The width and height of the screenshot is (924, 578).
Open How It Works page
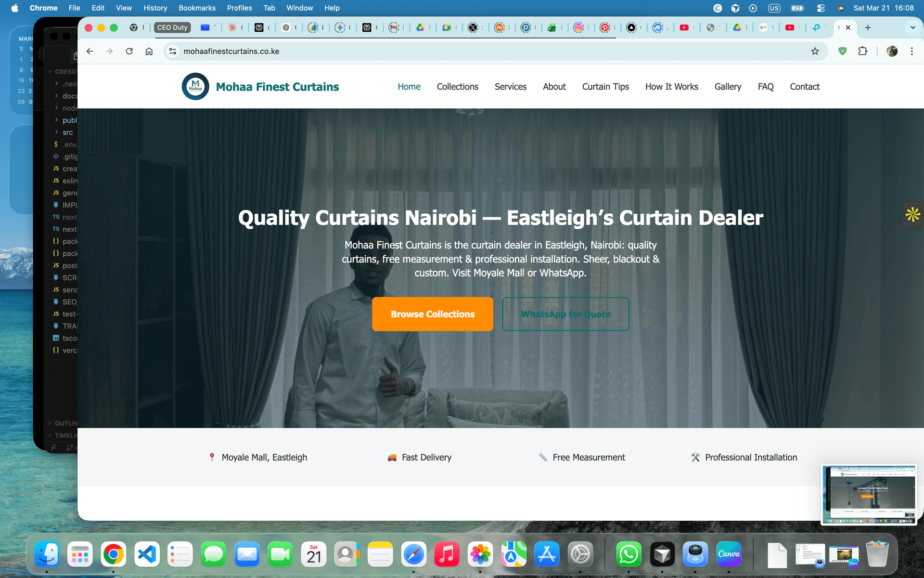[671, 87]
